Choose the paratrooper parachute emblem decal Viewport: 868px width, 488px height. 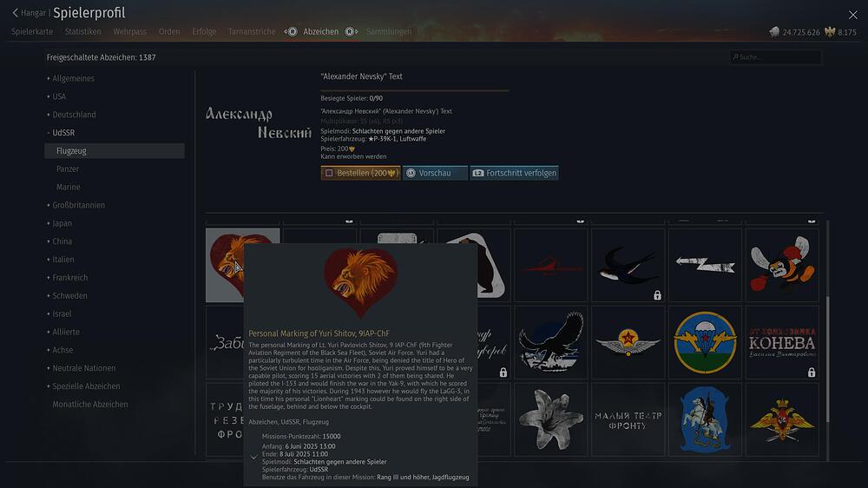tap(705, 342)
